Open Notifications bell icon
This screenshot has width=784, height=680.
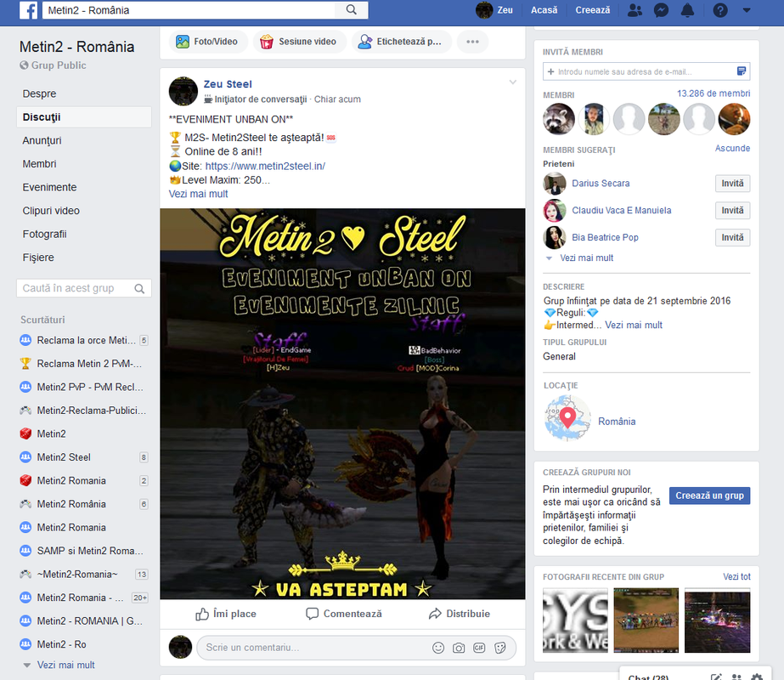point(687,10)
